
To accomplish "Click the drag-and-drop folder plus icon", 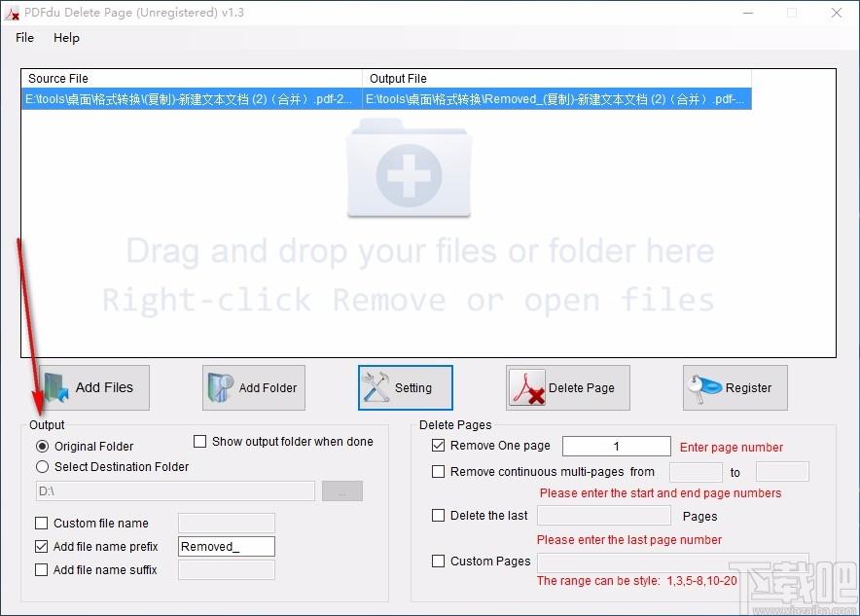I will [x=410, y=168].
